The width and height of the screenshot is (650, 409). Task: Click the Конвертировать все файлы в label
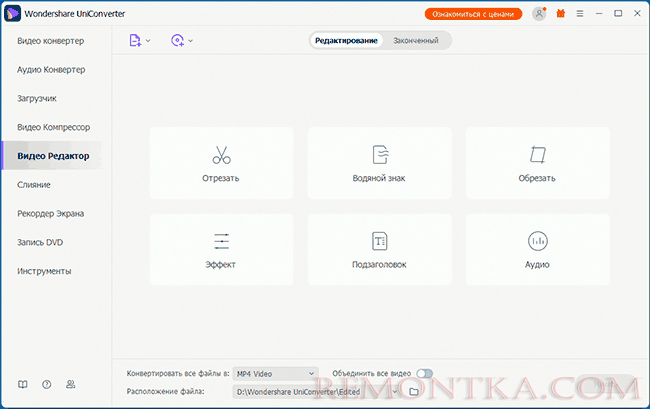tap(178, 373)
